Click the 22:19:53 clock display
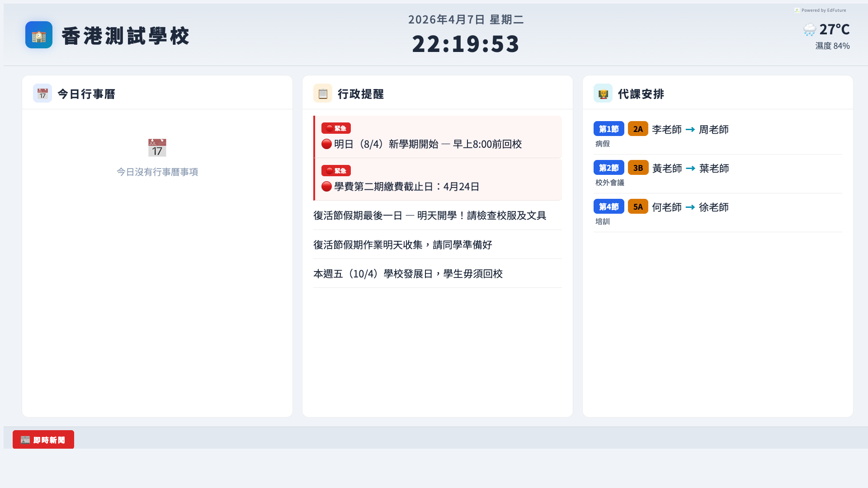Image resolution: width=868 pixels, height=488 pixels. coord(466,44)
